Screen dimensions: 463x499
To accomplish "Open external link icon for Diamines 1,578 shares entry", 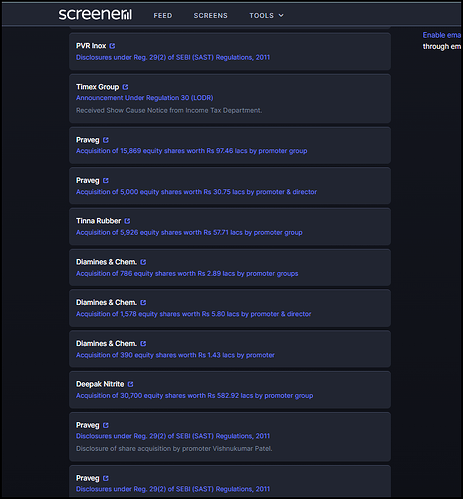I will pyautogui.click(x=143, y=302).
